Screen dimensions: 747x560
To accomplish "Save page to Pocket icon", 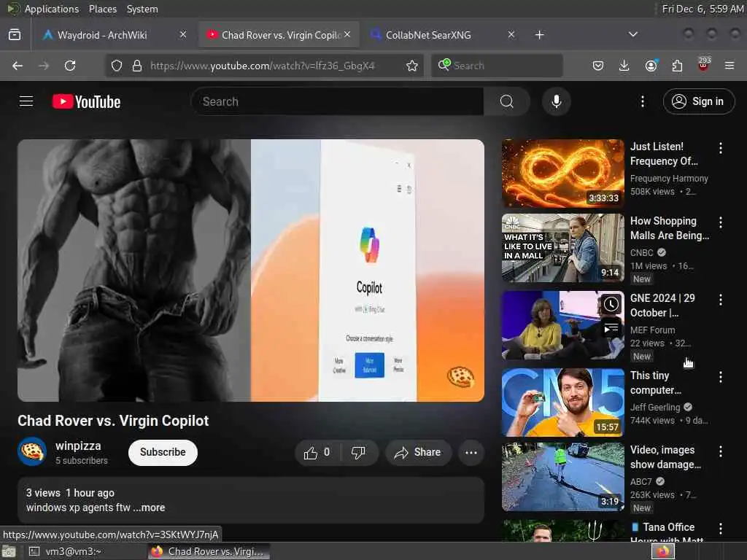I will point(598,66).
